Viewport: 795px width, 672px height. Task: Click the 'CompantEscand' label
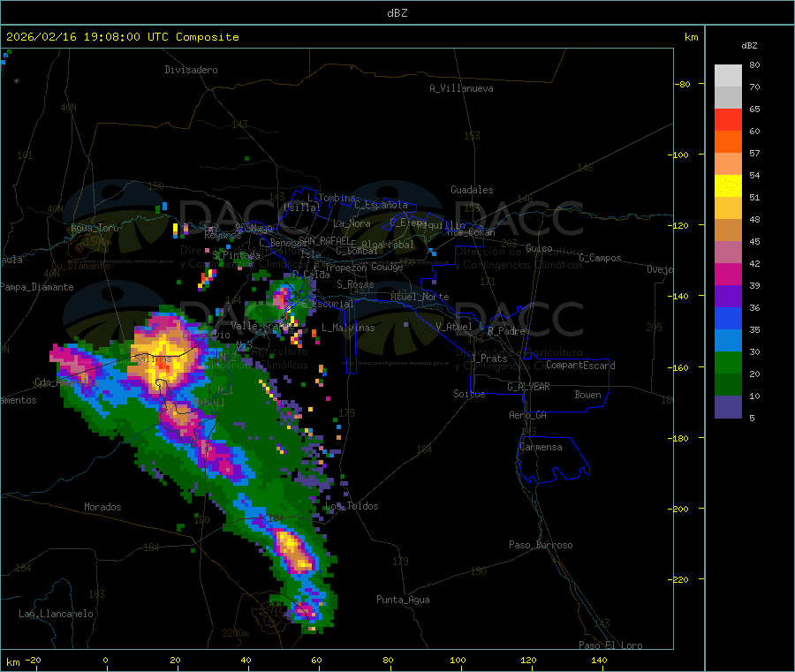tap(580, 366)
